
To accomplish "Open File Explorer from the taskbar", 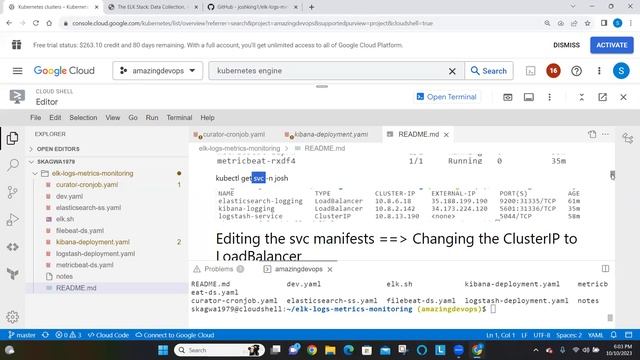I will pos(330,350).
